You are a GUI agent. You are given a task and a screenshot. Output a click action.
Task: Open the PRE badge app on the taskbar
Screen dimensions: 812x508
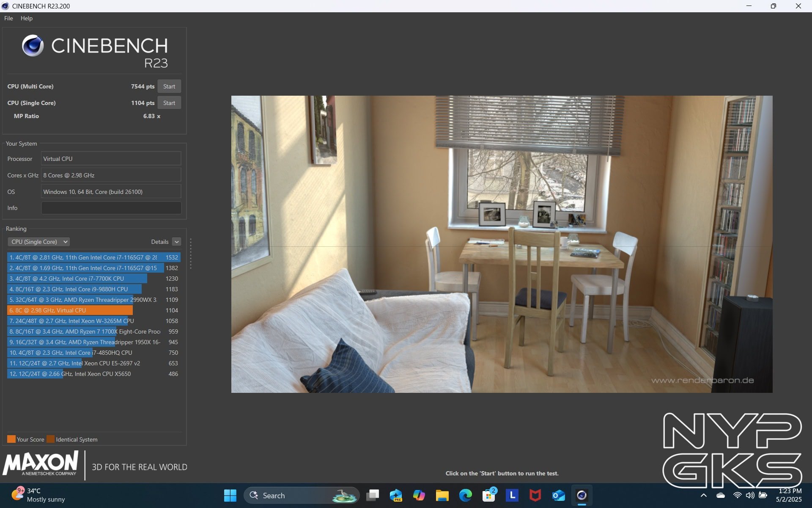click(x=396, y=495)
